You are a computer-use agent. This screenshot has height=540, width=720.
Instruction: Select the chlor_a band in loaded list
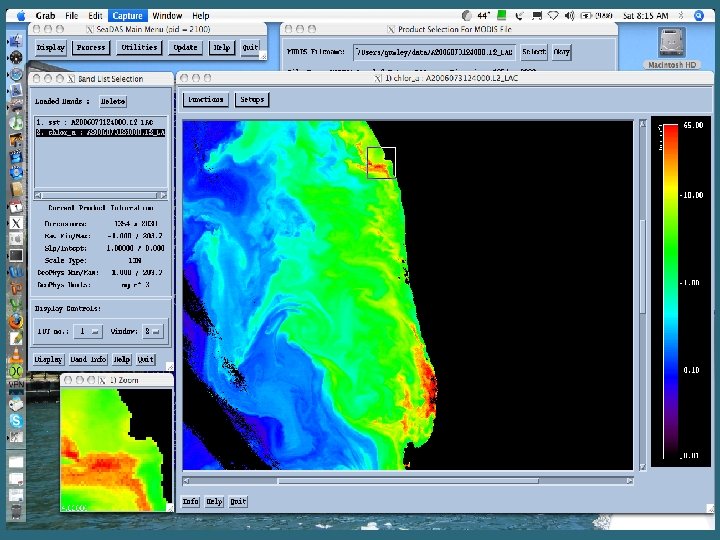point(101,132)
